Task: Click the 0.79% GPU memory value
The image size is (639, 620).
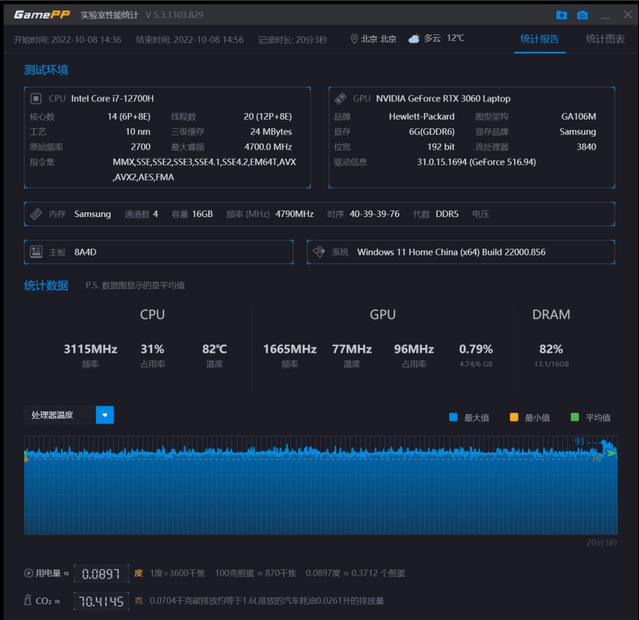Action: pos(476,349)
